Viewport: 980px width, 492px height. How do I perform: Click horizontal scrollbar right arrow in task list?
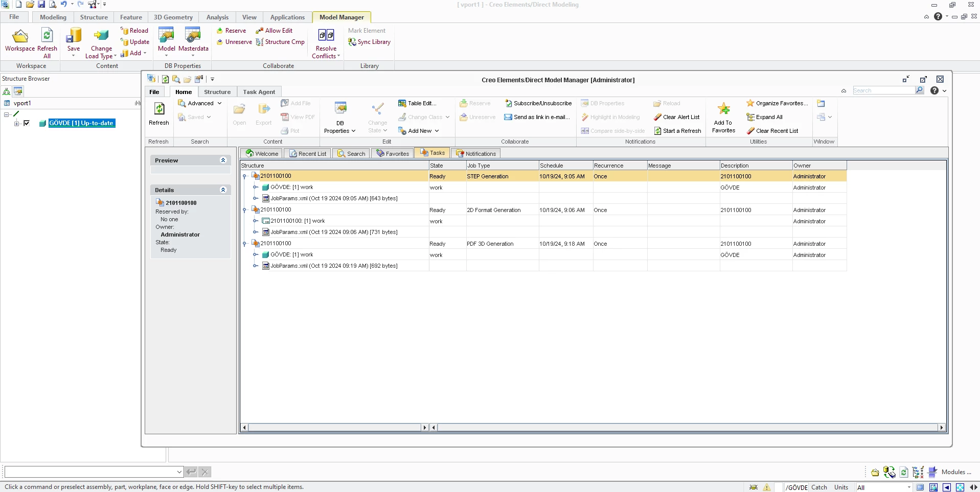click(941, 428)
